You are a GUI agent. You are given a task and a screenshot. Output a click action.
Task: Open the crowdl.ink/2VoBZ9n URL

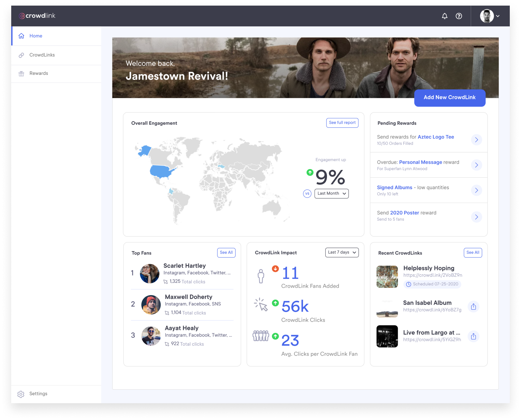coord(433,275)
